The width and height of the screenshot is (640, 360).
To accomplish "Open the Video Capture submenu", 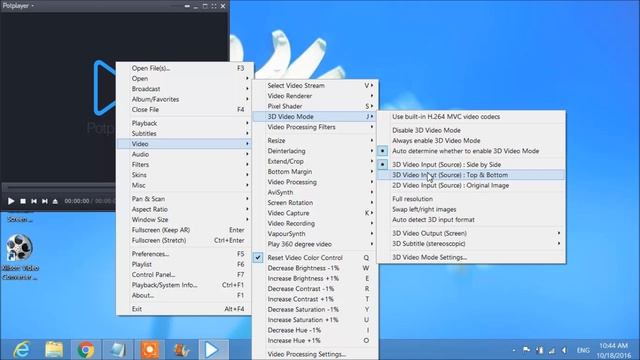I will 315,213.
